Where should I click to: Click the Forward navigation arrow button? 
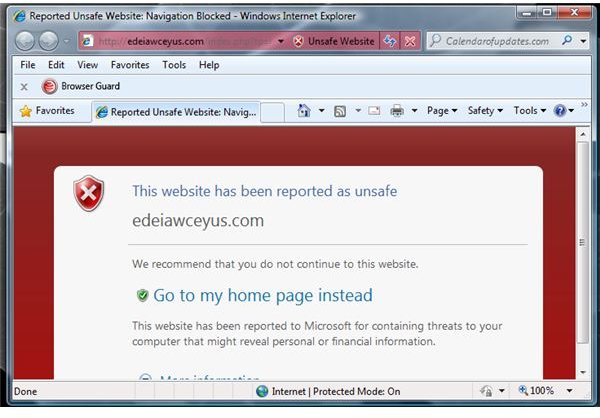pos(49,41)
